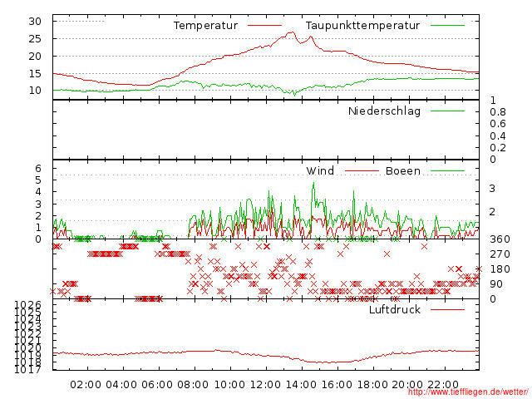Click the temperature curve peak near 13:30

pos(291,32)
